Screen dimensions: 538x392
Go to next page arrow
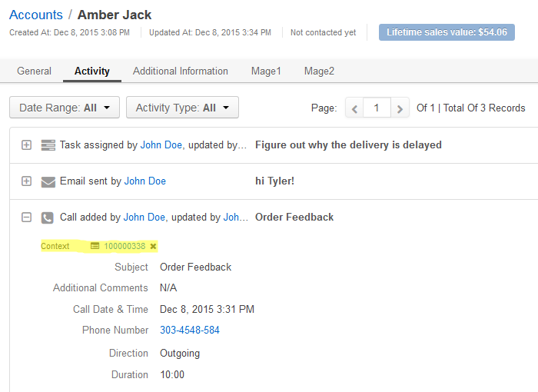[400, 108]
